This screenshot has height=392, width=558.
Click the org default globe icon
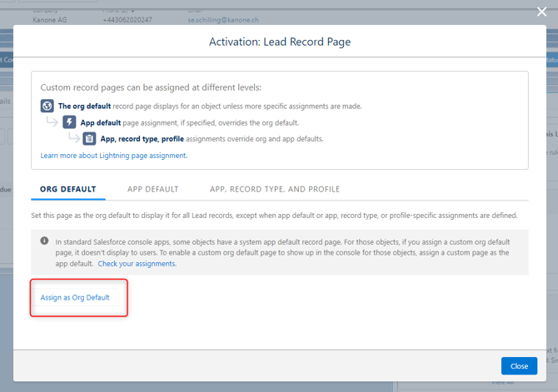point(47,107)
